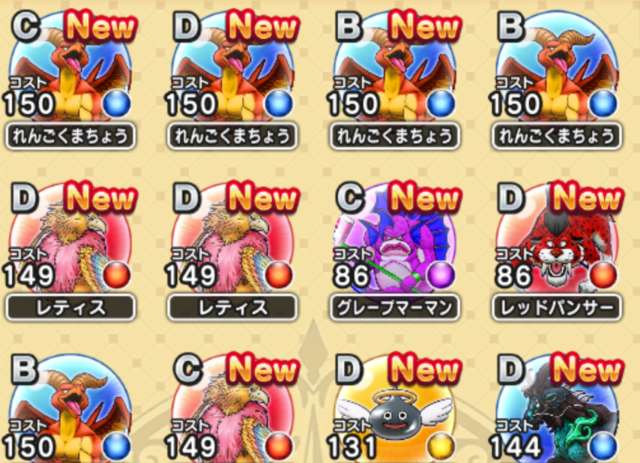Click the rank C れんごくまちょう name label
Viewport: 640px width, 463px height.
pos(70,136)
